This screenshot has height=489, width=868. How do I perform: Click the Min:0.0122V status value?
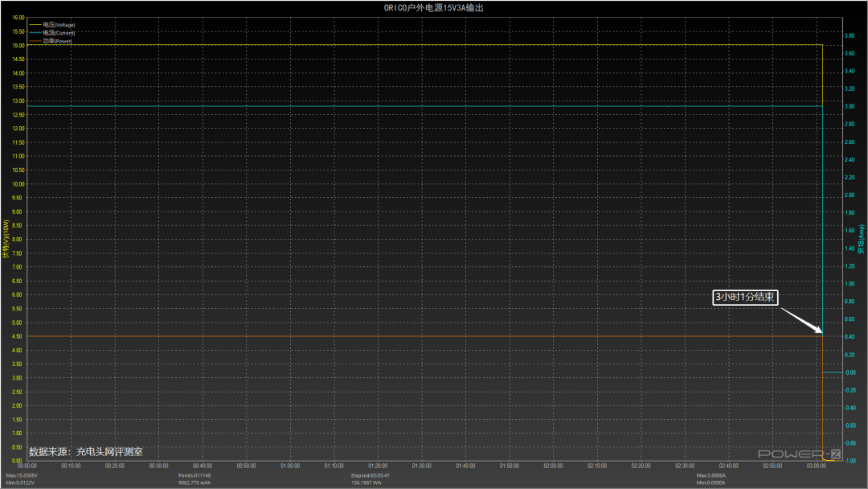tap(20, 483)
